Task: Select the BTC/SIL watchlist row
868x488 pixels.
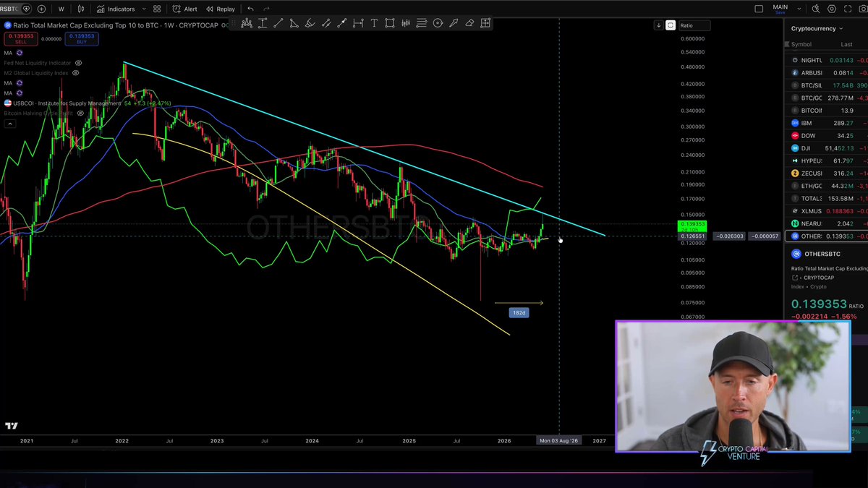Action: pyautogui.click(x=826, y=85)
